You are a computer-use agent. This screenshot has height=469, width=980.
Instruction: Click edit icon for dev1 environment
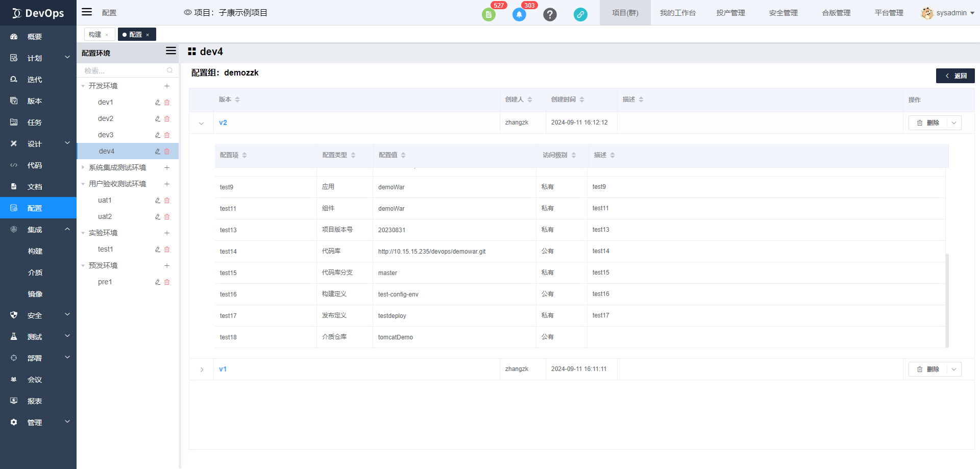click(158, 103)
